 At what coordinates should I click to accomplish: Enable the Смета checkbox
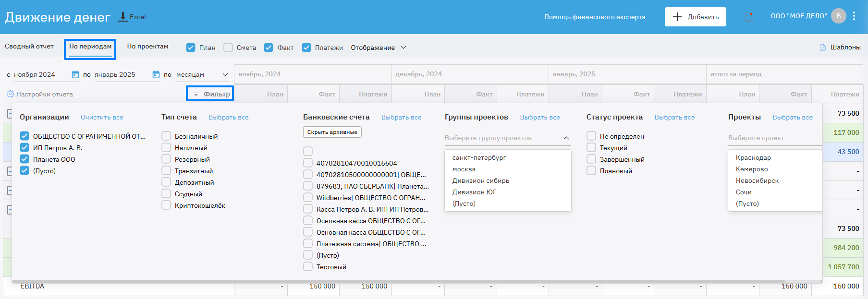click(228, 48)
